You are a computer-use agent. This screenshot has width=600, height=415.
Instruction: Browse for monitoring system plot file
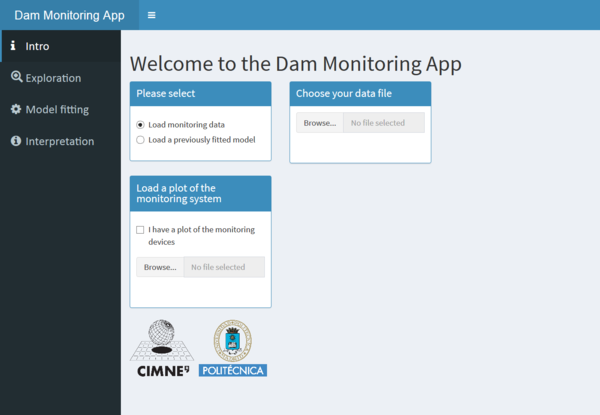160,267
